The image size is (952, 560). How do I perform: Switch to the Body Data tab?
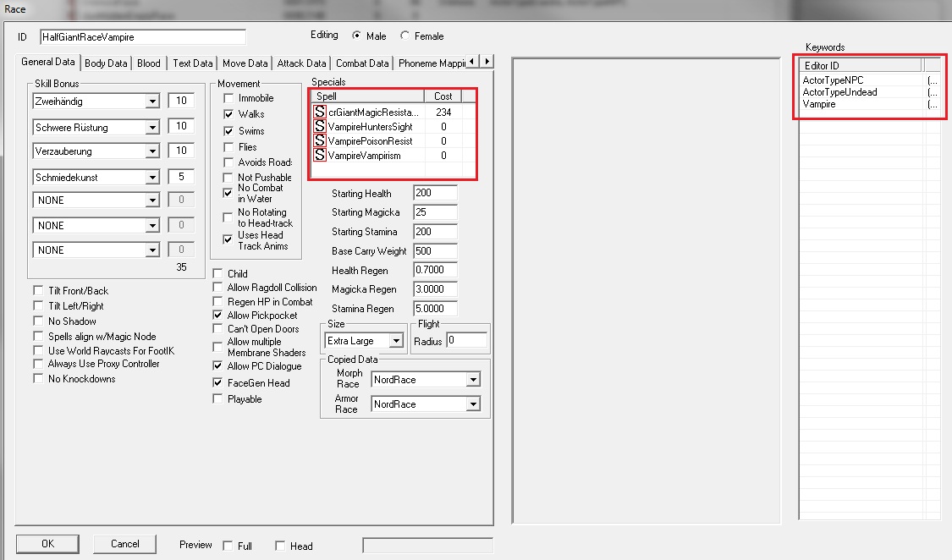[x=106, y=63]
